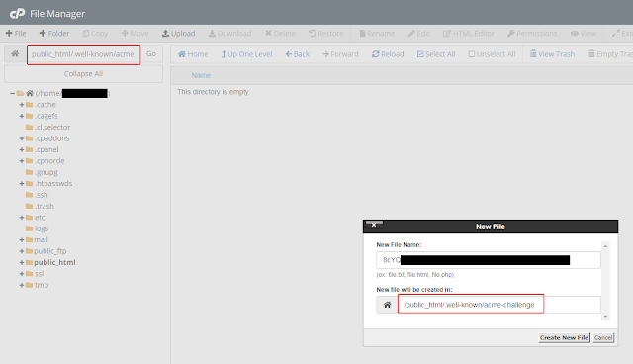
Task: Open the .ssh folder
Action: pyautogui.click(x=41, y=195)
